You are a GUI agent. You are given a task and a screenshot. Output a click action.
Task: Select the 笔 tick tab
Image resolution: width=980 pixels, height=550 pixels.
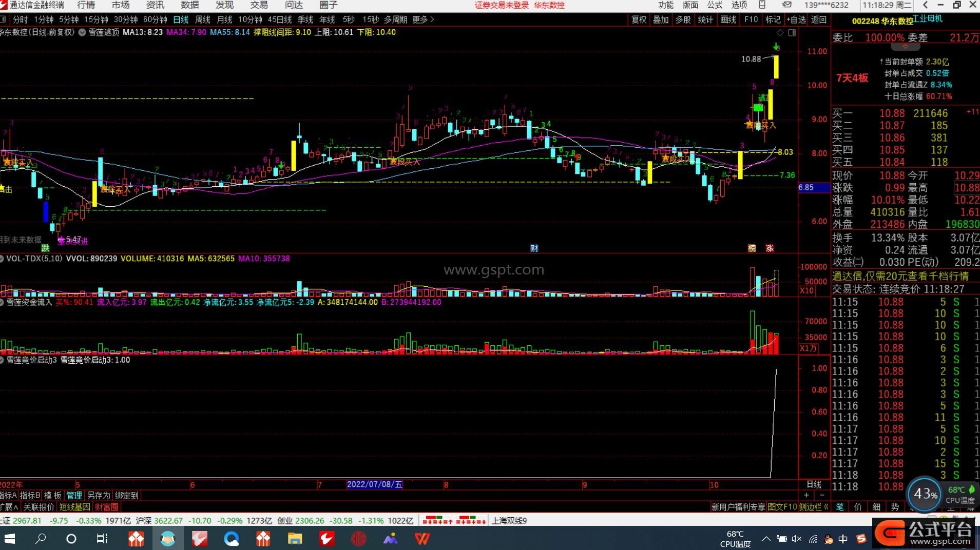tap(840, 507)
